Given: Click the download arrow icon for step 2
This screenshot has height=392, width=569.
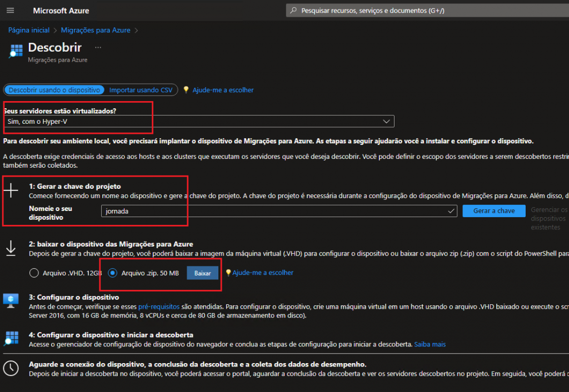Looking at the screenshot, I should coord(11,249).
